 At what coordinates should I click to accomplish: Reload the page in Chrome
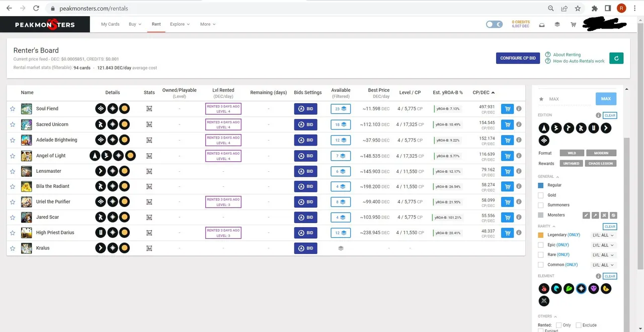point(36,8)
